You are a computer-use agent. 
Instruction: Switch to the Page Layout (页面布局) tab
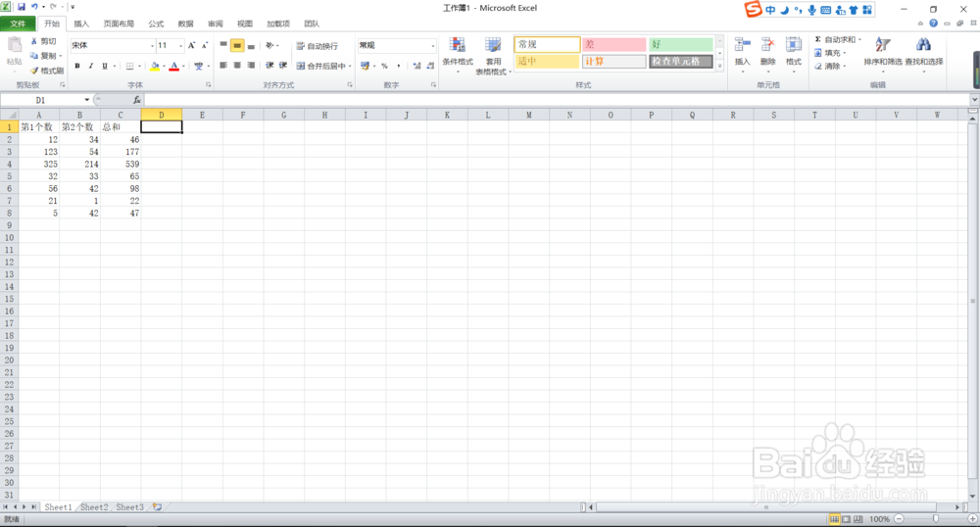[119, 24]
